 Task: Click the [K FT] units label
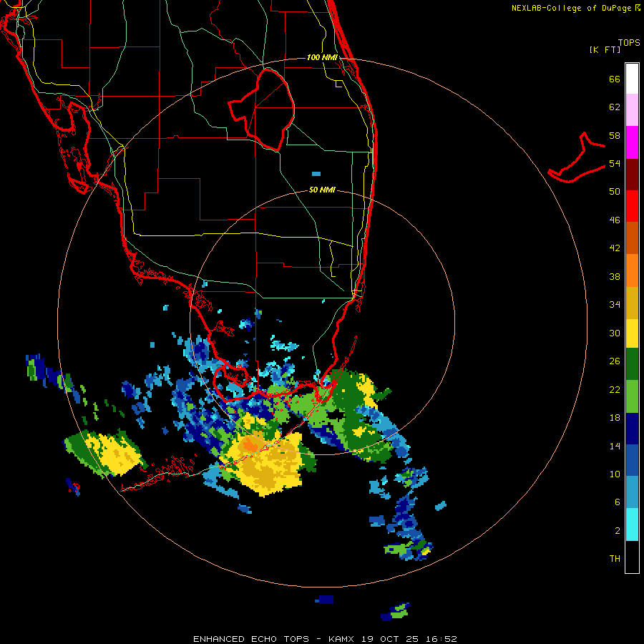click(605, 49)
